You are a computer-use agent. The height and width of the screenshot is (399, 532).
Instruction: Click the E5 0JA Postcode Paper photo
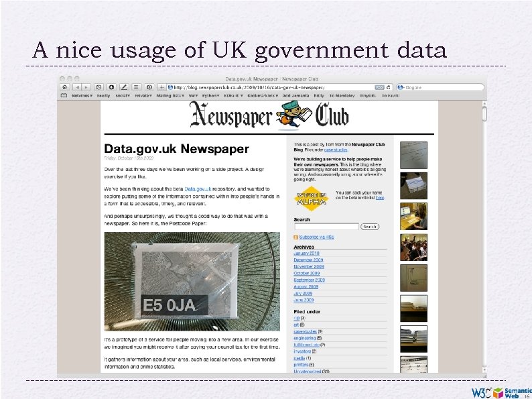click(x=192, y=282)
